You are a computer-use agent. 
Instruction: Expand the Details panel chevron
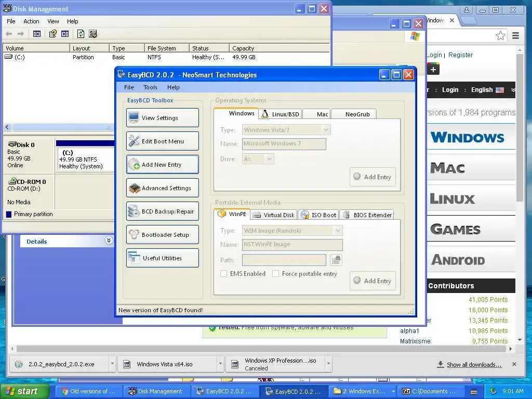[x=109, y=241]
